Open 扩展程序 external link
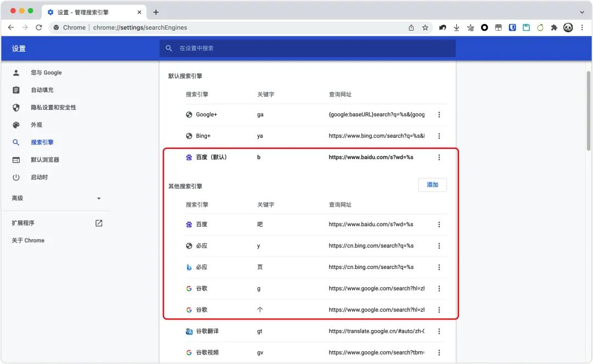The image size is (593, 364). (x=99, y=223)
